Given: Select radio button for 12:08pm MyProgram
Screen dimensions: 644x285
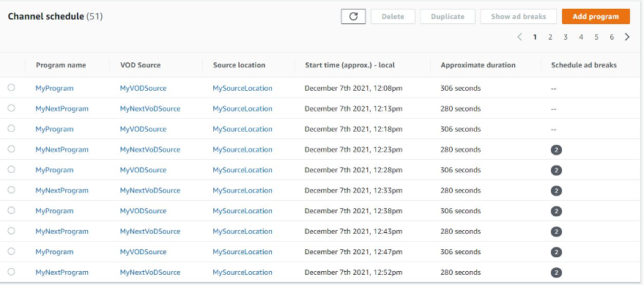Looking at the screenshot, I should pos(11,87).
